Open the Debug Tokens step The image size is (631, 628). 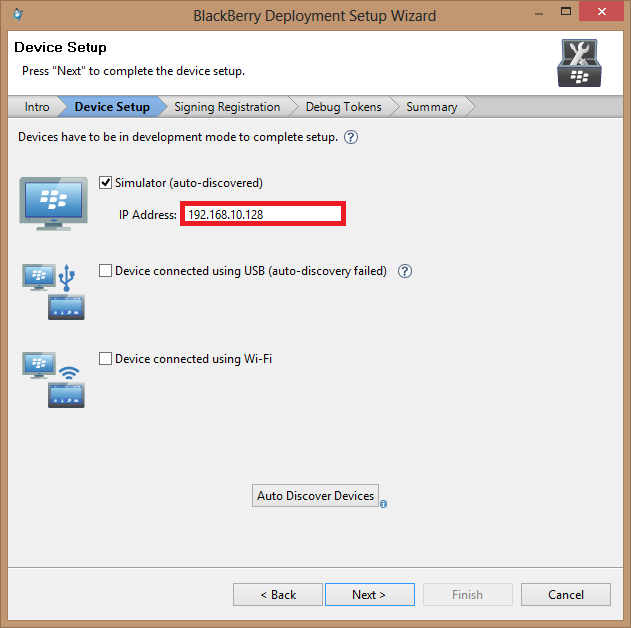click(344, 107)
